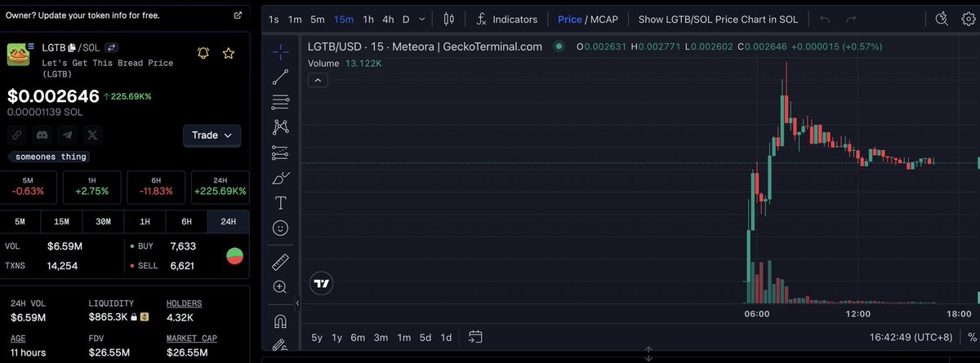Expand the timeframe interval dropdown arrow

point(421,19)
